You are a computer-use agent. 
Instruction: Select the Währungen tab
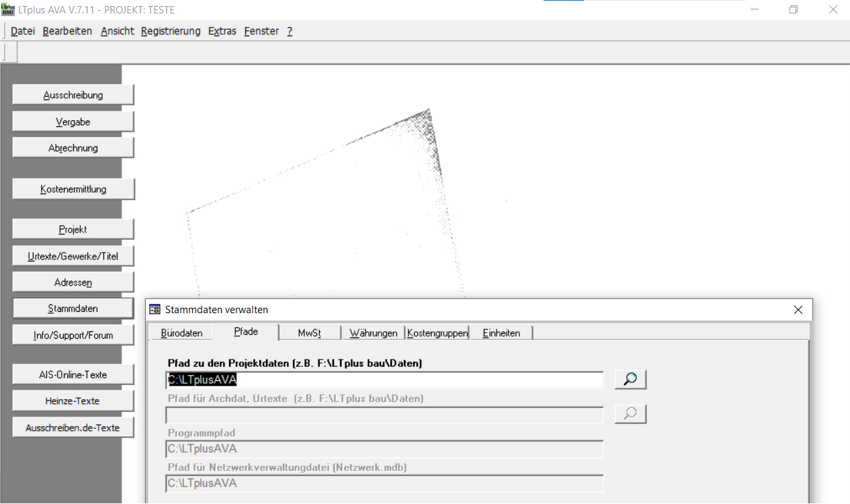click(x=373, y=333)
